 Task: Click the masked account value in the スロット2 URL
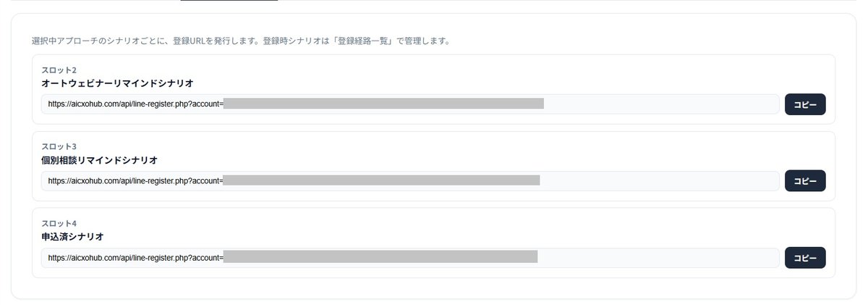(383, 104)
